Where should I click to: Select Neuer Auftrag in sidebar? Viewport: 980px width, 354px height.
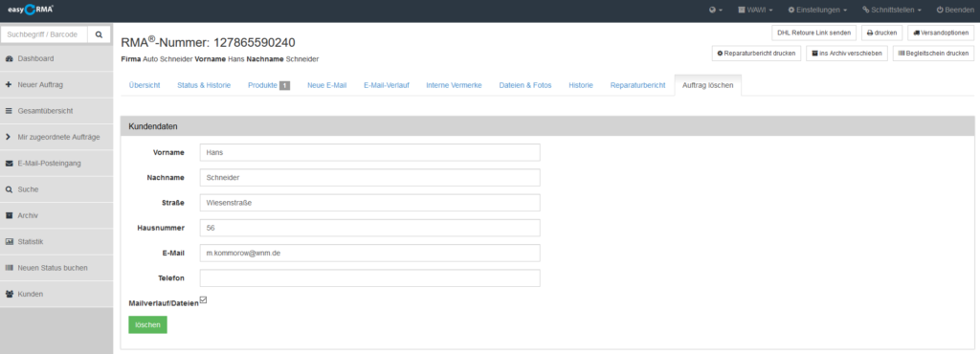(x=56, y=84)
